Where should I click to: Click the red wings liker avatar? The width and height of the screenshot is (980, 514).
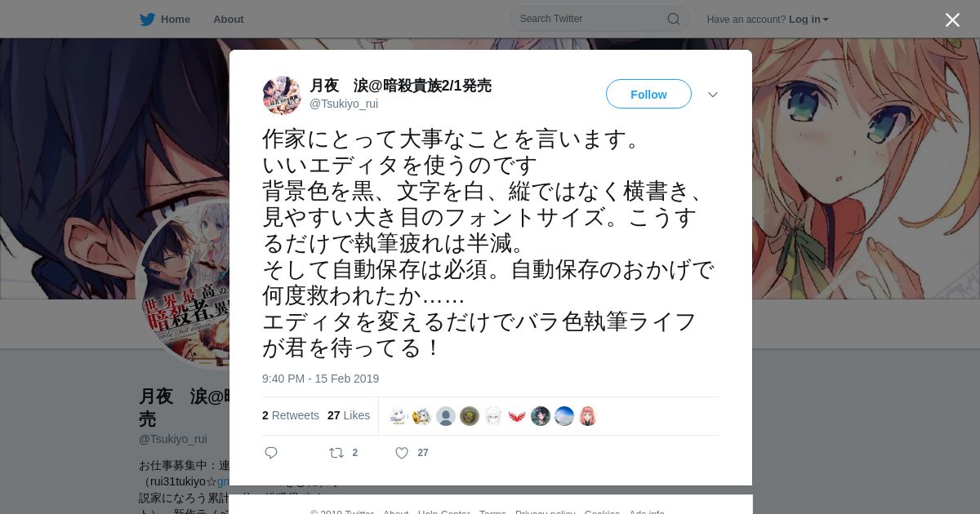click(517, 416)
